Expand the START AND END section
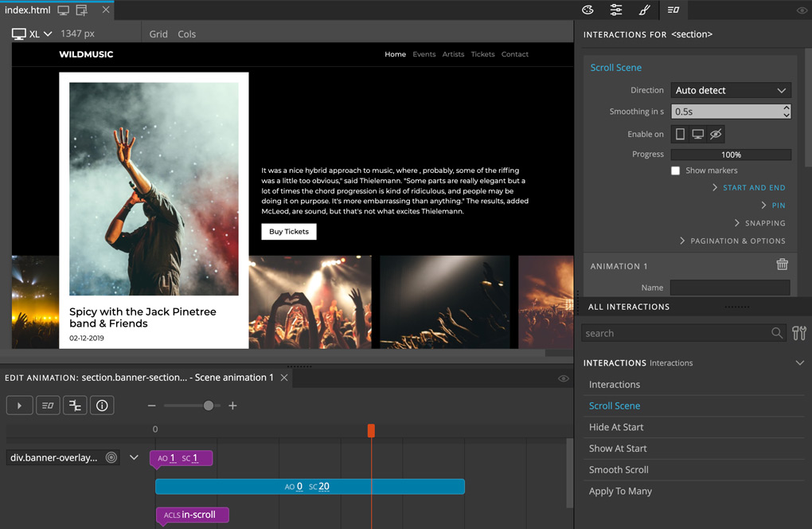The width and height of the screenshot is (812, 529). (x=749, y=187)
